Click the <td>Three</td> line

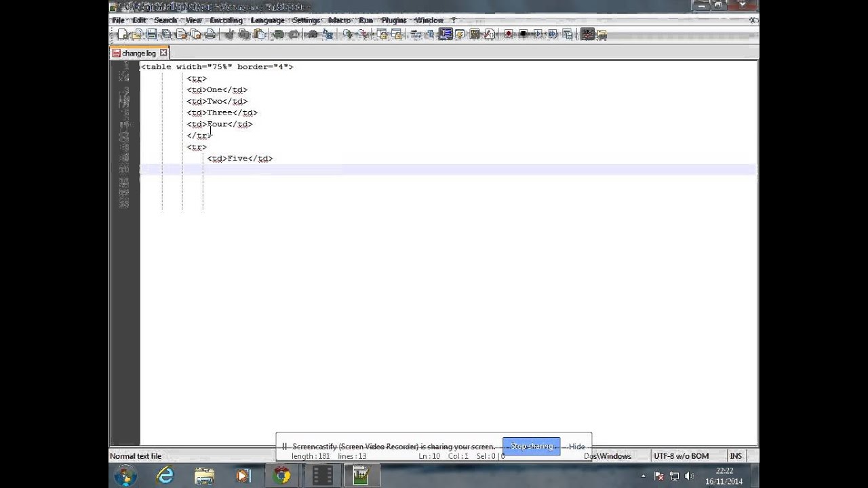(x=222, y=113)
